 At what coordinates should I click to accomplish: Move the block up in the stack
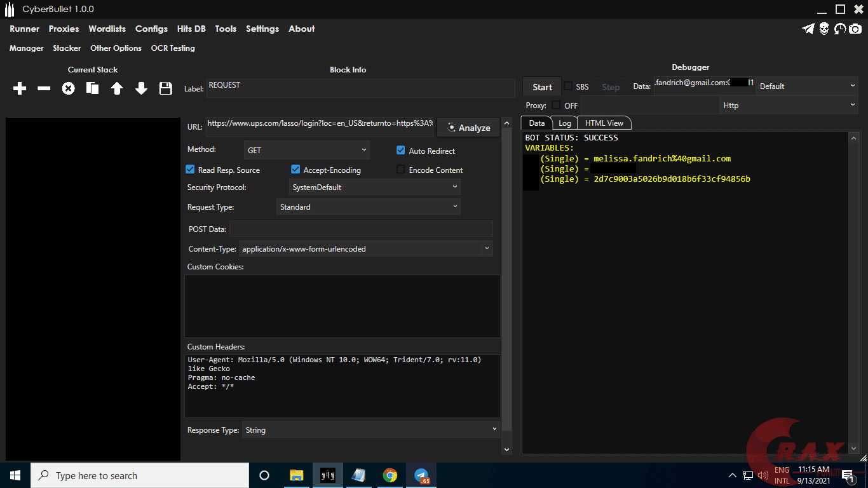click(117, 88)
